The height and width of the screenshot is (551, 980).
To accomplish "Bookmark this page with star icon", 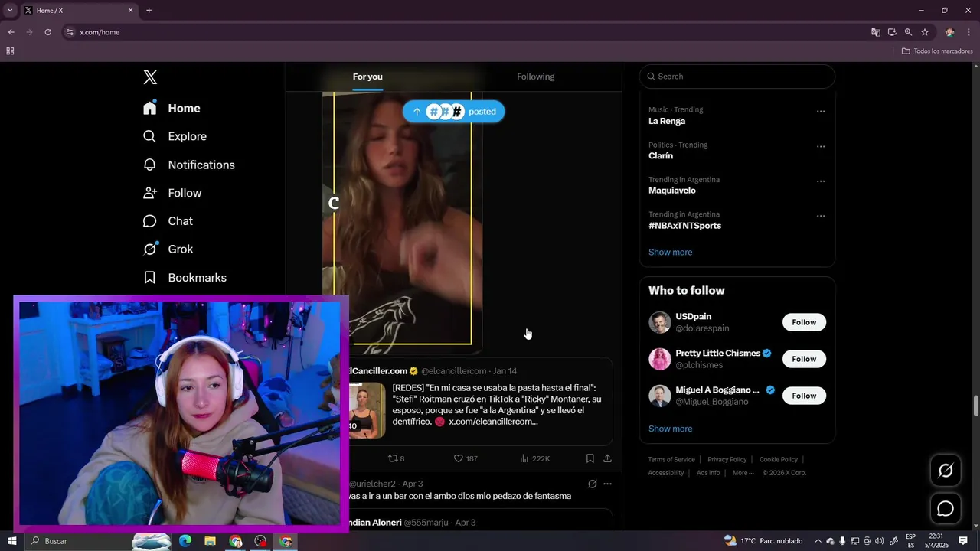I will [x=925, y=32].
